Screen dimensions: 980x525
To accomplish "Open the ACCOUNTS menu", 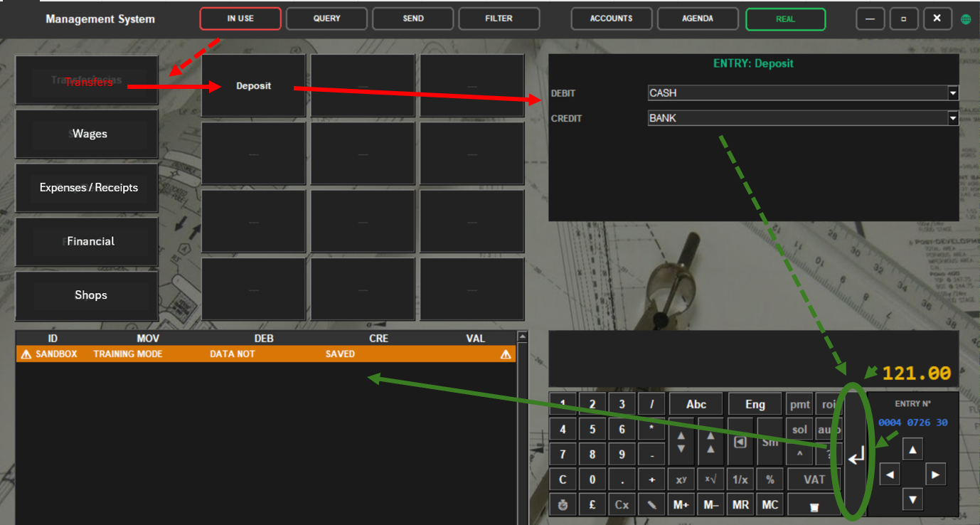I will 611,18.
